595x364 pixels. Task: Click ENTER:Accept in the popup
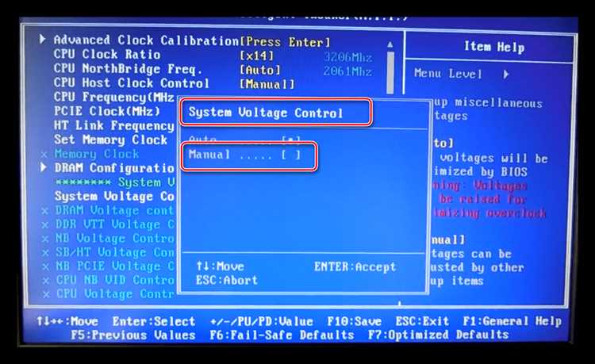[355, 267]
